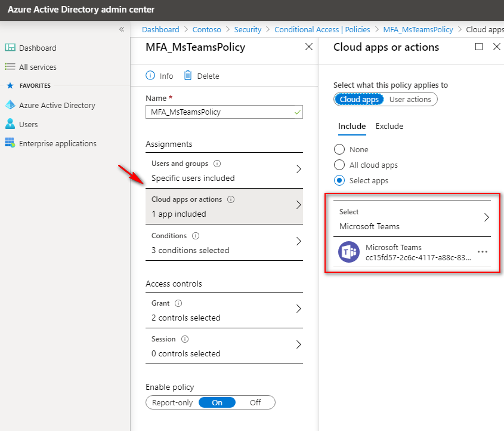Close the Cloud apps or actions blade
Screen dimensions: 504x431
pos(497,47)
